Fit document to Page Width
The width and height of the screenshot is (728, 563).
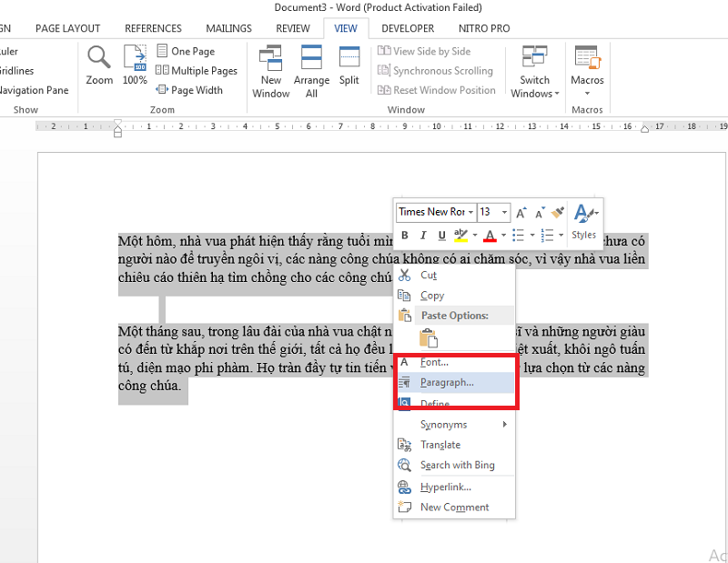coord(189,90)
